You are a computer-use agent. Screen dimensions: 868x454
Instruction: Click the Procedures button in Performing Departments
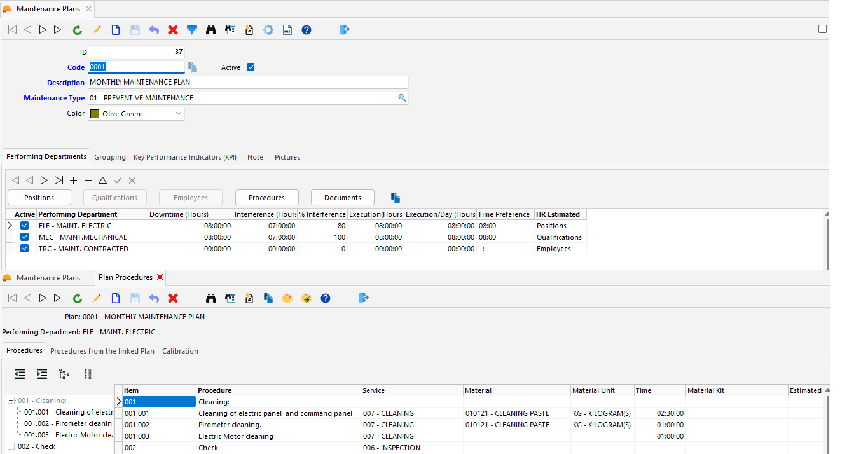(x=266, y=197)
